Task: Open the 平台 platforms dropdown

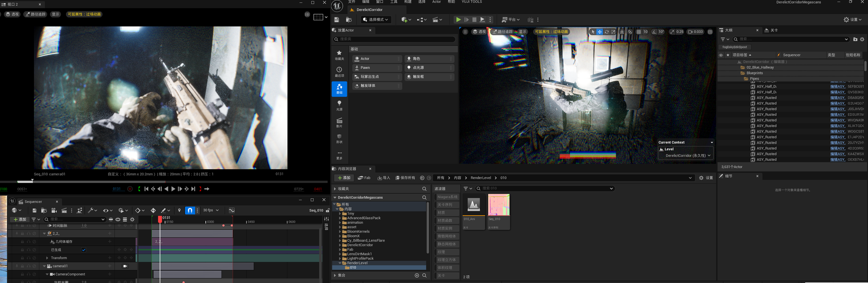Action: pos(511,20)
